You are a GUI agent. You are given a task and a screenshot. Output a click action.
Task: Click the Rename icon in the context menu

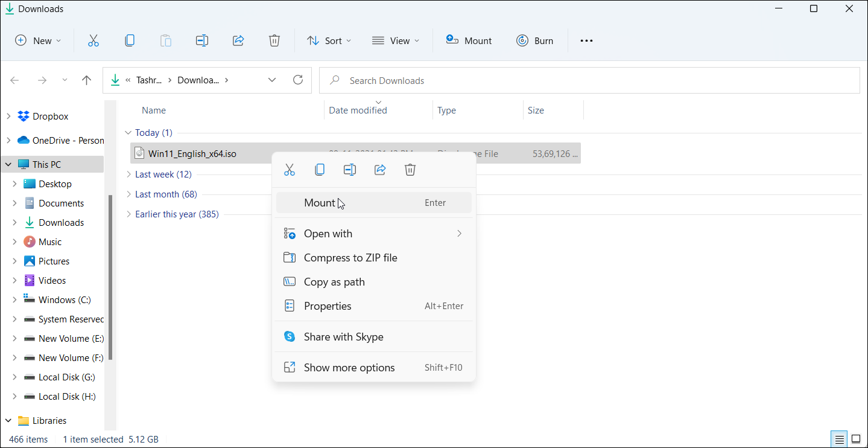click(x=350, y=170)
